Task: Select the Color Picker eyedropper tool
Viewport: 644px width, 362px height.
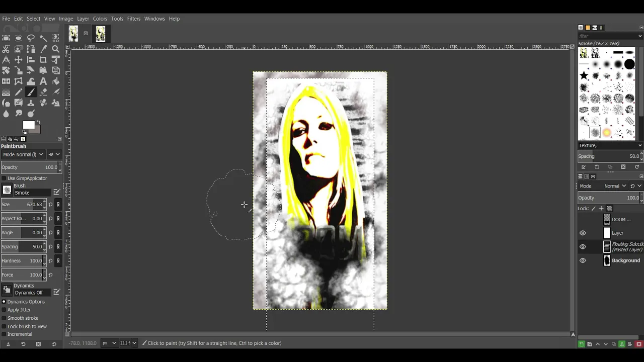Action: [43, 49]
